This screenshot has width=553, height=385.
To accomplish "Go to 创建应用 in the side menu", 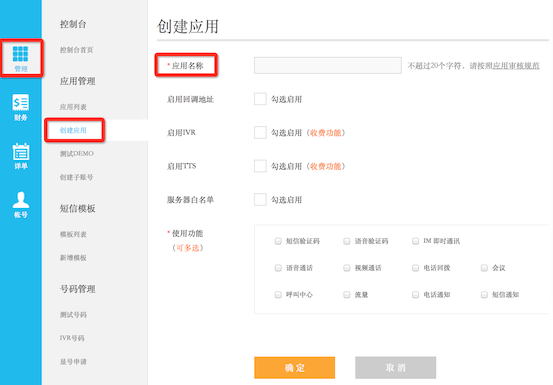I will (x=73, y=130).
